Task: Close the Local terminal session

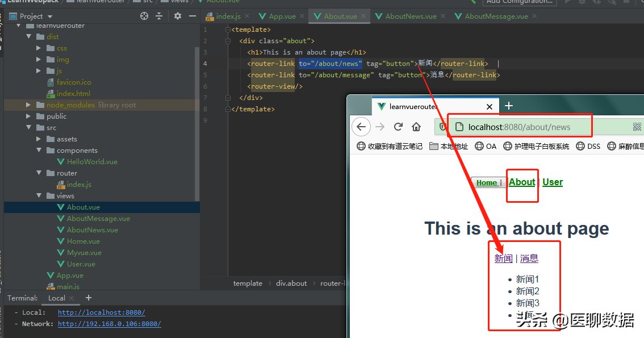Action: point(72,298)
